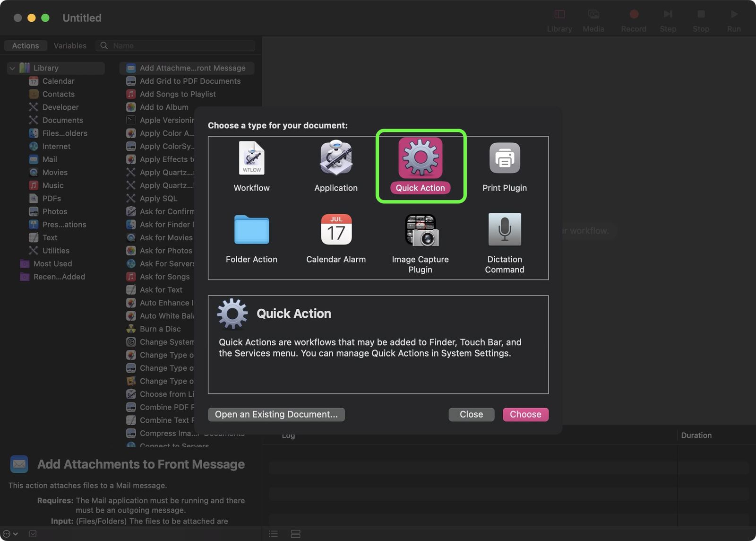
Task: Choose the Application document type icon
Action: 335,158
